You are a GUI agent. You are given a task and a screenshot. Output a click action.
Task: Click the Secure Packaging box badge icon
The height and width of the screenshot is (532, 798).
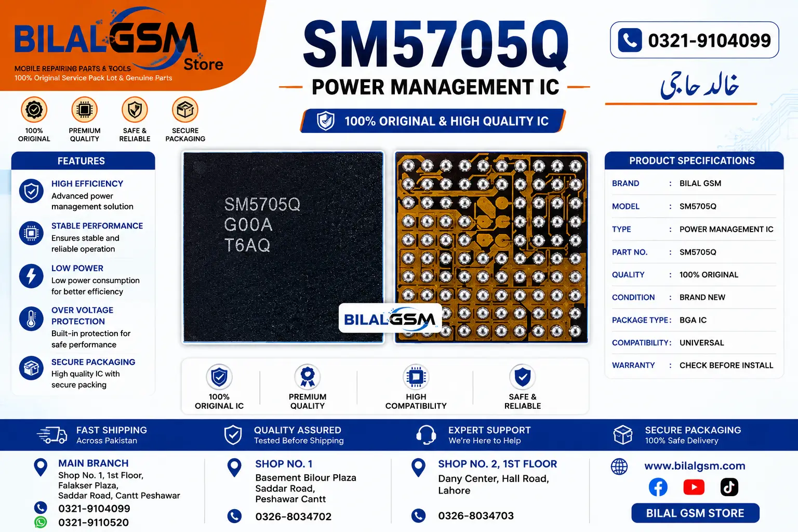click(x=185, y=110)
